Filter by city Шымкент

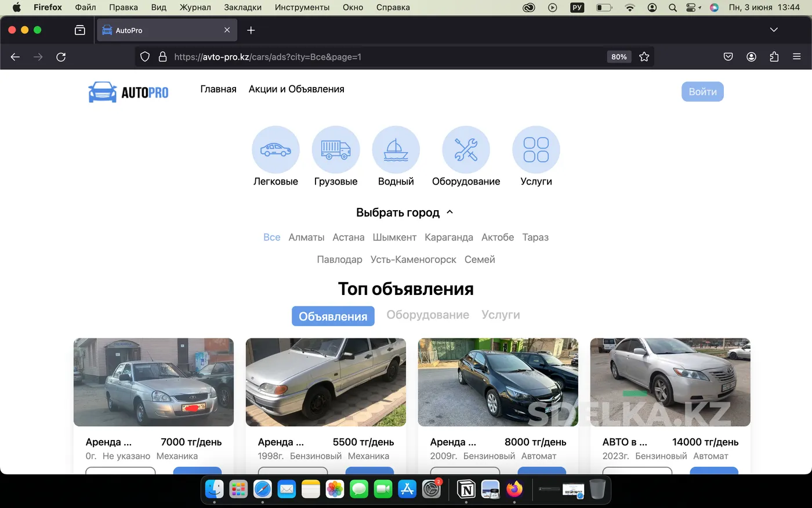394,237
